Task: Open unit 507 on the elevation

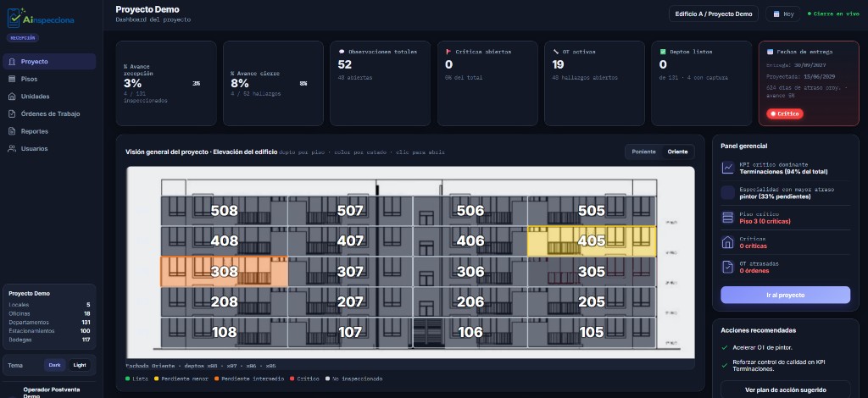Action: pos(350,211)
